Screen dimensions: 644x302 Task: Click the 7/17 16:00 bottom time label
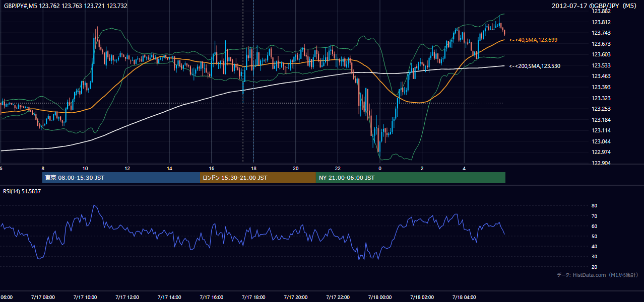tap(211, 297)
